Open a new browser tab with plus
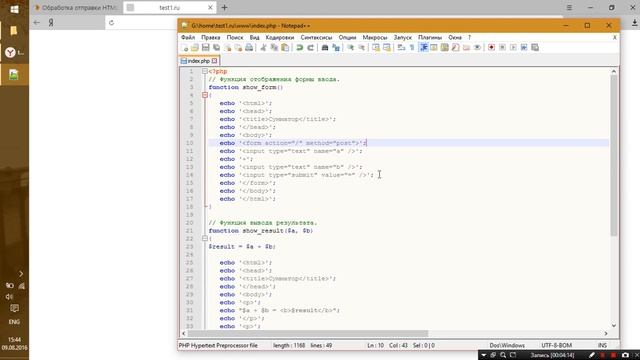640x360 pixels. click(x=224, y=8)
